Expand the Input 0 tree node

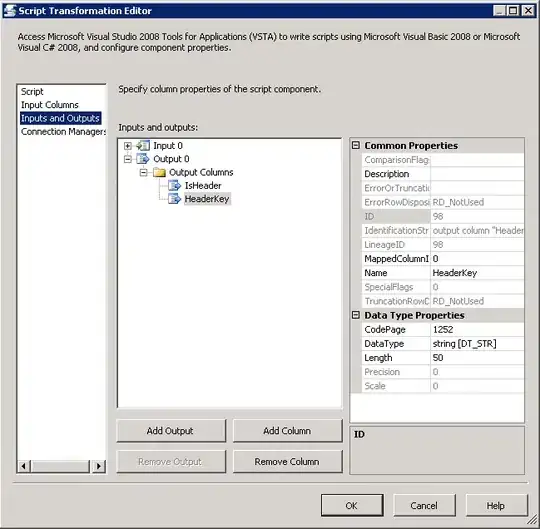tap(127, 146)
